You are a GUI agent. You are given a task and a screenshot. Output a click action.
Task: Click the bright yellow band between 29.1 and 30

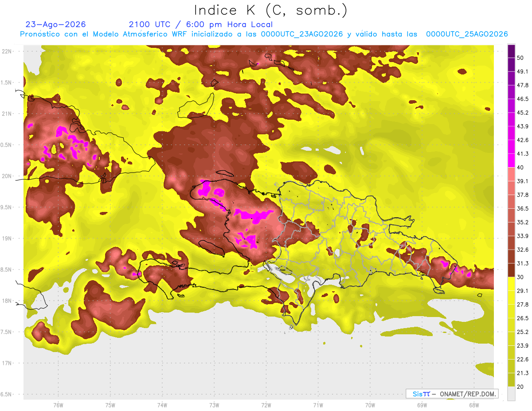tap(511, 284)
